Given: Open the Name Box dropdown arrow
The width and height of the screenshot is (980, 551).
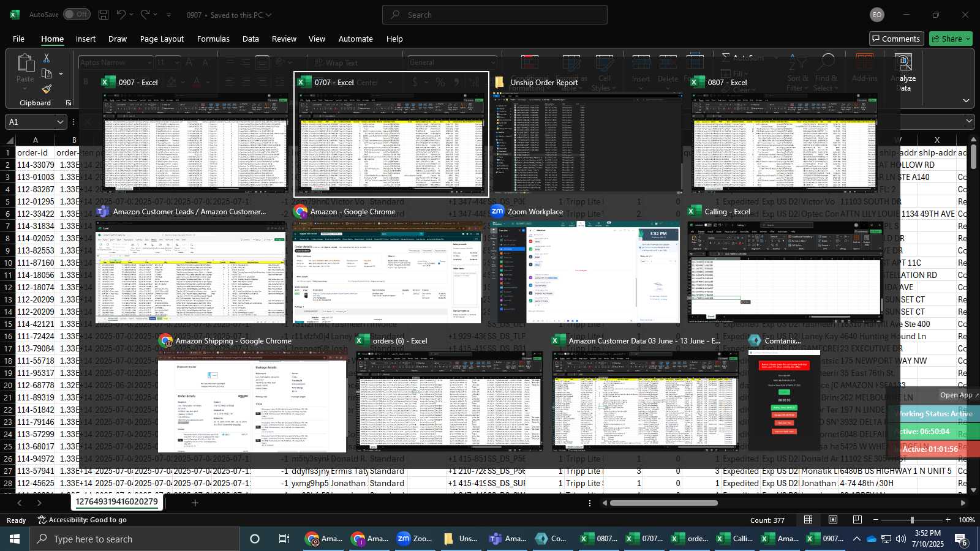Looking at the screenshot, I should [x=60, y=122].
